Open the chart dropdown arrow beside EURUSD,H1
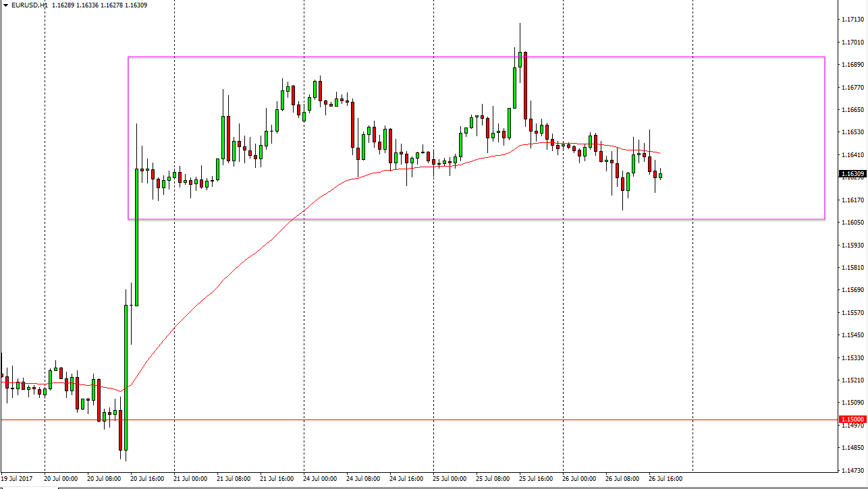868x489 pixels. (x=5, y=5)
